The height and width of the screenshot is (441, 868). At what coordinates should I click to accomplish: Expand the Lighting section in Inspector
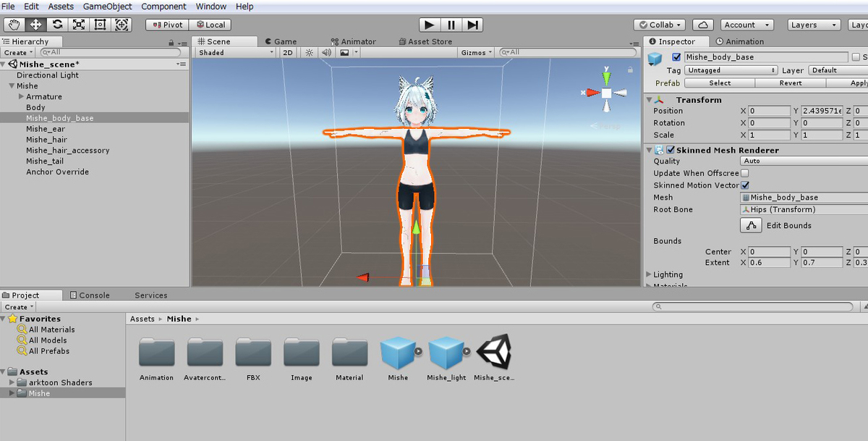(x=649, y=274)
